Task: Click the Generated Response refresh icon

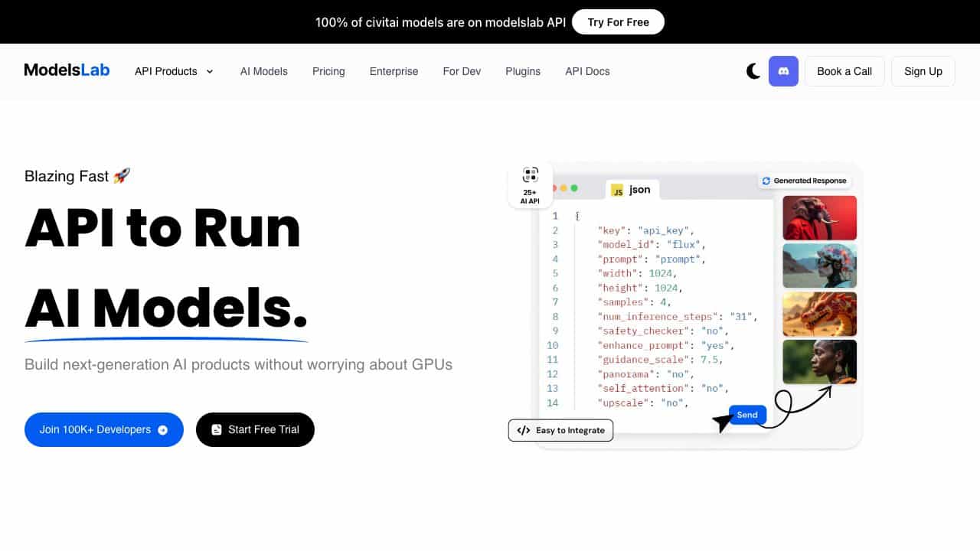Action: (766, 181)
